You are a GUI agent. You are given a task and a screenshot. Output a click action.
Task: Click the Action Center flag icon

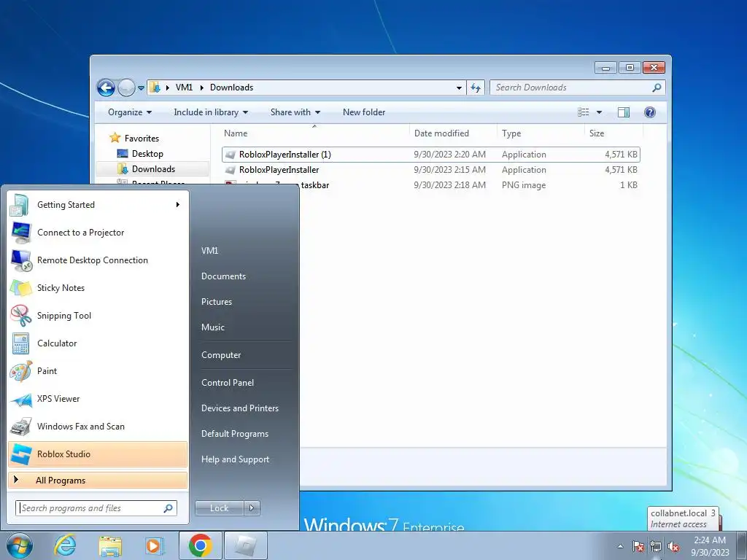coord(638,546)
